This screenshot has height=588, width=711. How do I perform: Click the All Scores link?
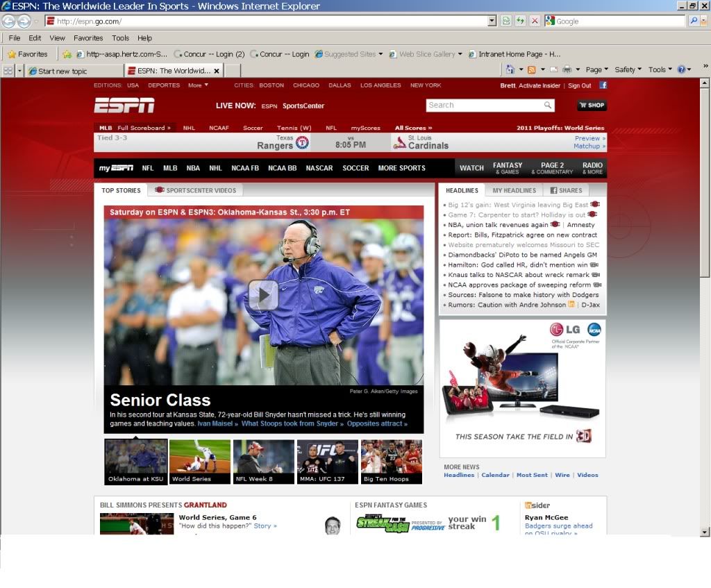[413, 128]
